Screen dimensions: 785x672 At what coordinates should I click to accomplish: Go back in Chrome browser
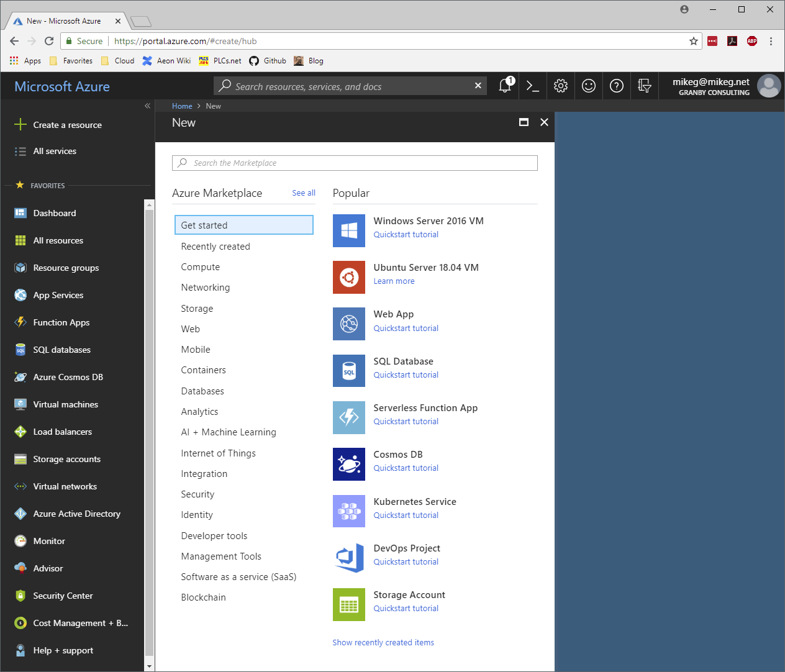(14, 41)
